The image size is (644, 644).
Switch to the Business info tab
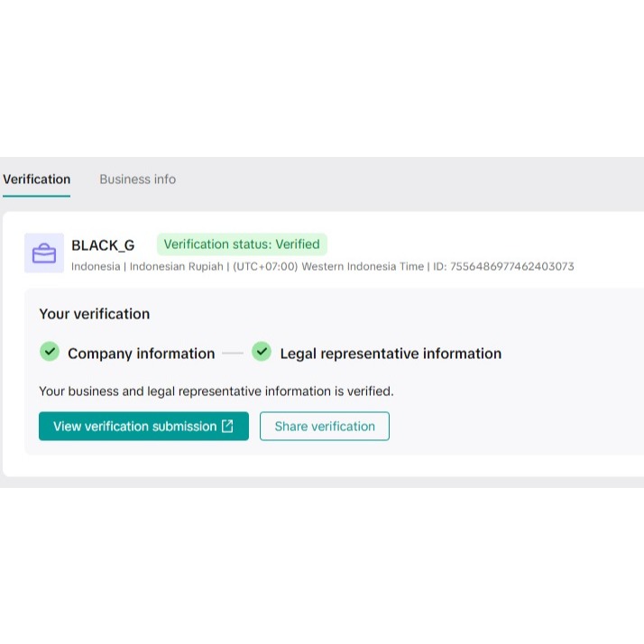coord(137,179)
